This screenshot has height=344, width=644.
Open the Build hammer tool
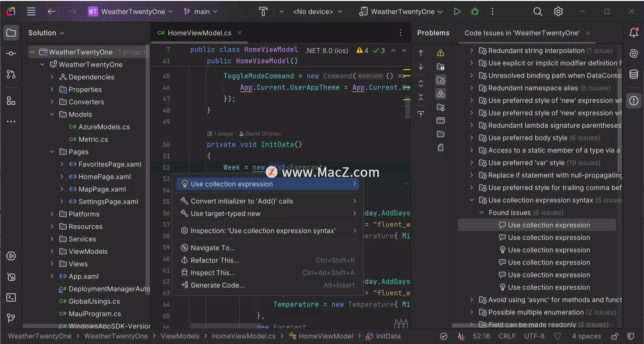pos(263,12)
